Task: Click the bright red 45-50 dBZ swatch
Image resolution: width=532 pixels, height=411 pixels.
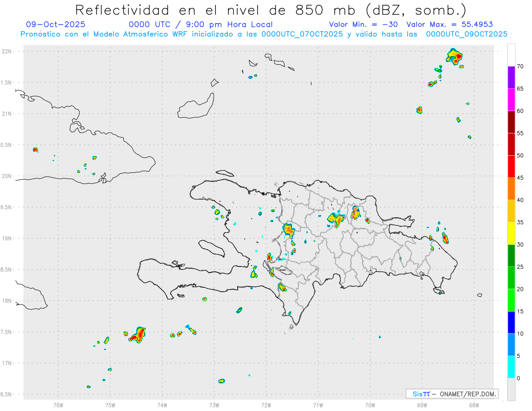Action: coord(511,167)
